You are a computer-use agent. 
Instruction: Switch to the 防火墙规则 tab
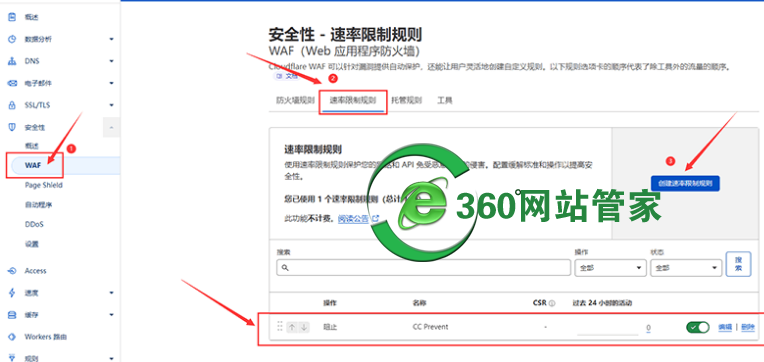(x=295, y=100)
